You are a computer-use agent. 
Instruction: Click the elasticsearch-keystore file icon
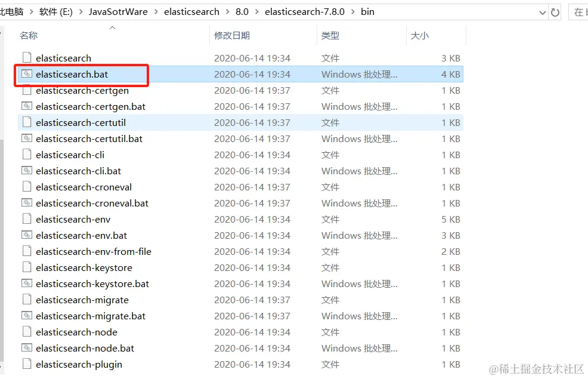27,267
